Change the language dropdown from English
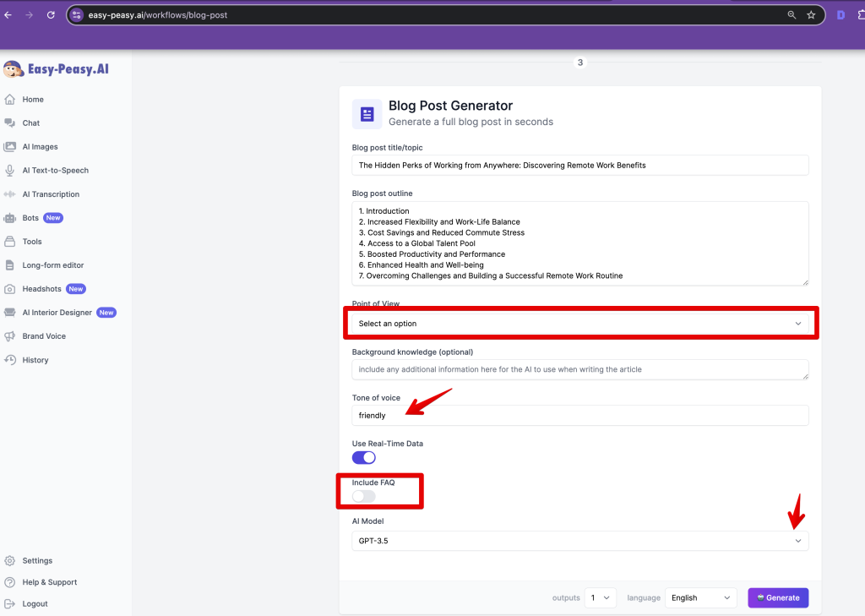The width and height of the screenshot is (865, 616). tap(701, 598)
